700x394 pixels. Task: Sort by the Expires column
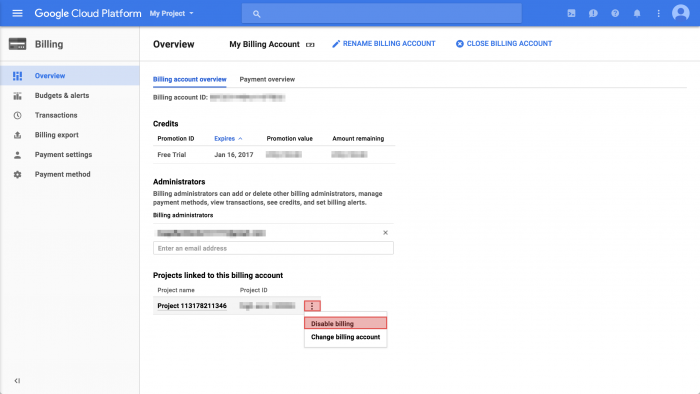tap(228, 139)
